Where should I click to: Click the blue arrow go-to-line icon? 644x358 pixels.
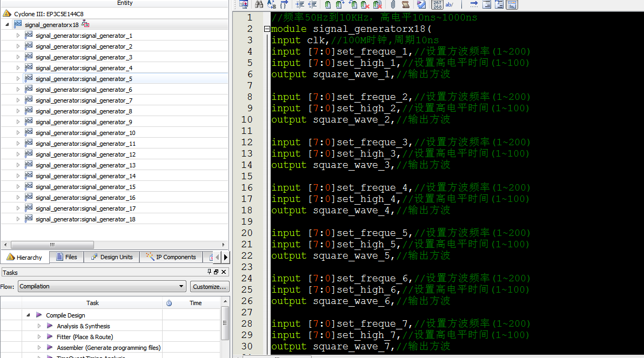(x=474, y=4)
